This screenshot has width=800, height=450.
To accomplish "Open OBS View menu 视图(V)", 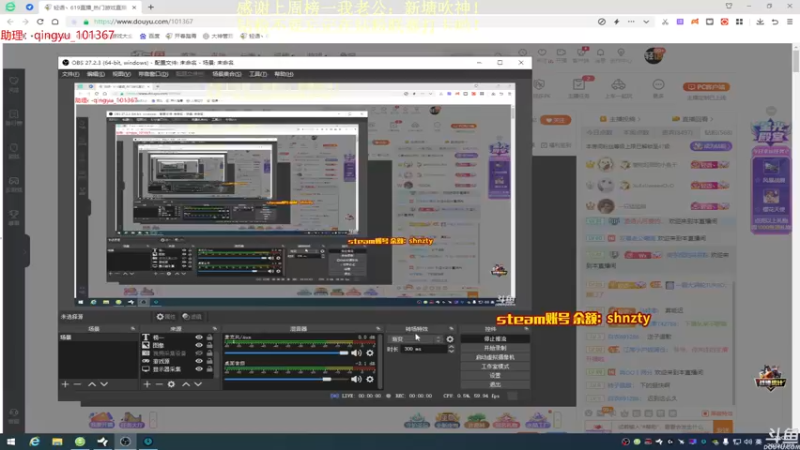I will [x=121, y=74].
